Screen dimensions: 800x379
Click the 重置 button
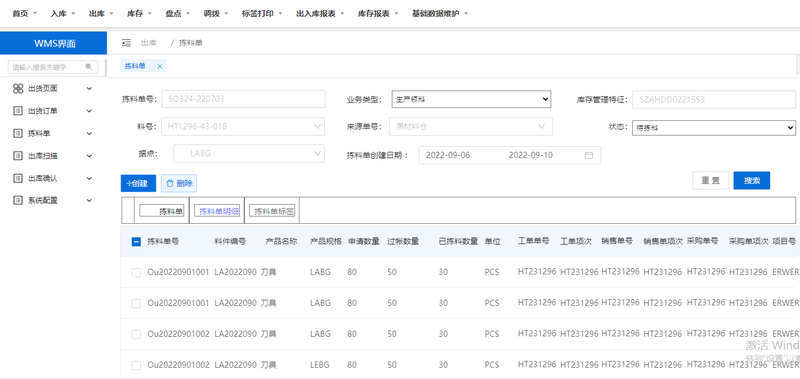tap(711, 181)
